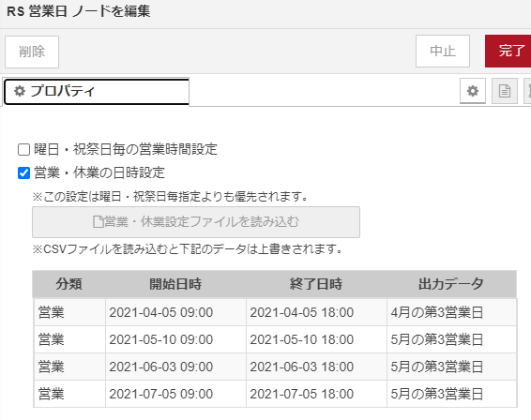Click the red 完了 done button
This screenshot has width=531, height=420.
pos(508,52)
